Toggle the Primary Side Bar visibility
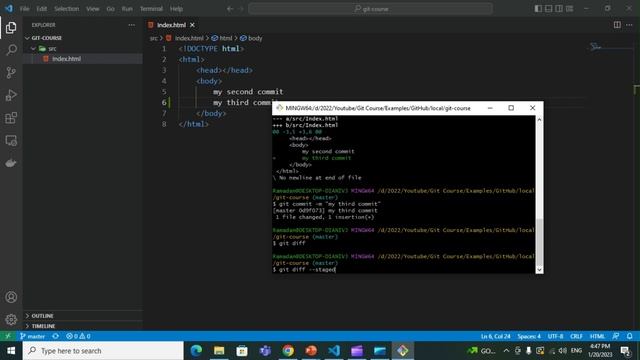The height and width of the screenshot is (360, 640). [x=538, y=9]
